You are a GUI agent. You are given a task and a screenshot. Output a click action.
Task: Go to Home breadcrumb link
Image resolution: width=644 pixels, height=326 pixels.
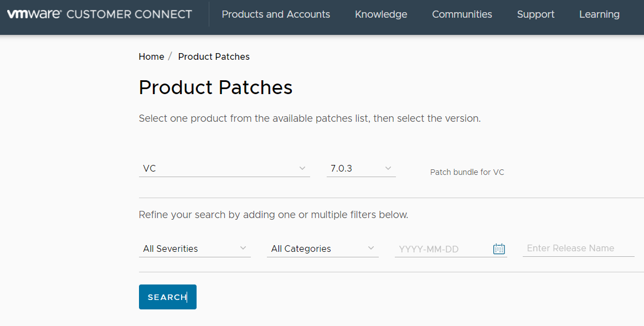coord(152,56)
